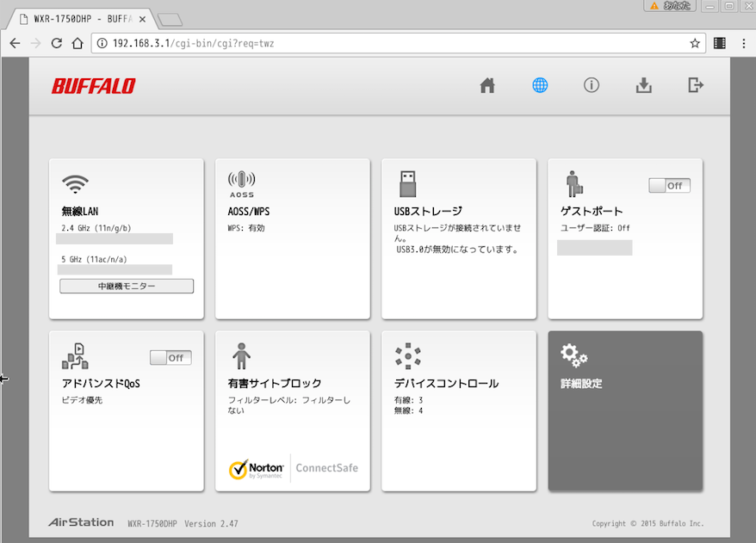This screenshot has width=756, height=543.
Task: Click the wireless LAN Wi-Fi signal icon
Action: pos(75,184)
